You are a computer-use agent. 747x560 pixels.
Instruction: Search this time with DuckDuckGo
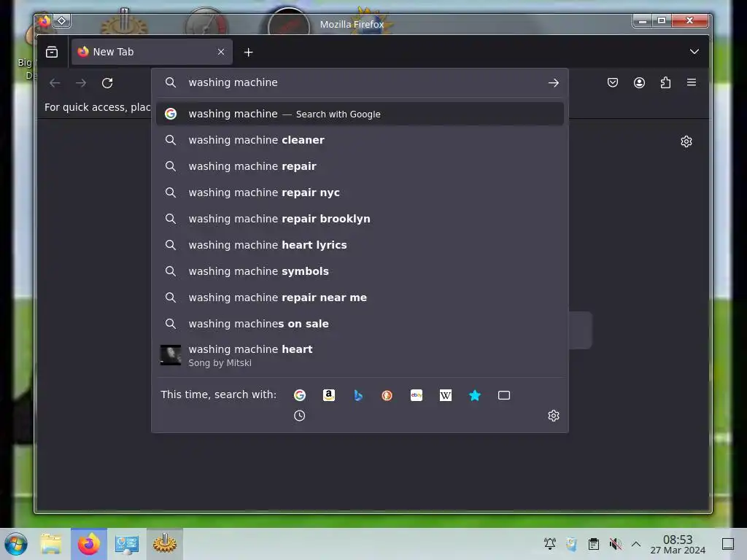[387, 394]
